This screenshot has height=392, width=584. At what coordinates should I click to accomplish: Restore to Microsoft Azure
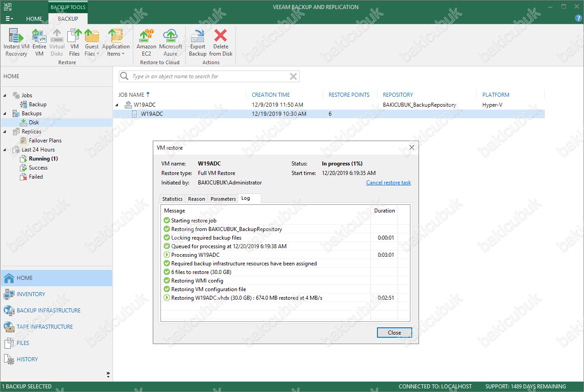click(x=170, y=43)
